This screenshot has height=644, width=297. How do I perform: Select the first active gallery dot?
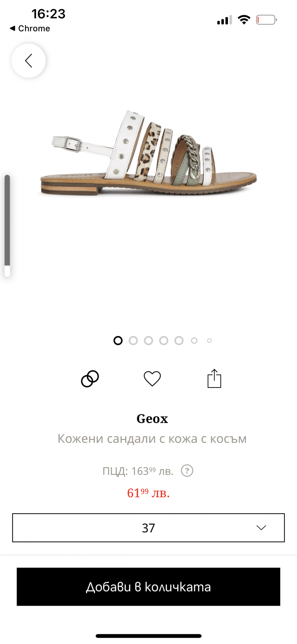[118, 341]
